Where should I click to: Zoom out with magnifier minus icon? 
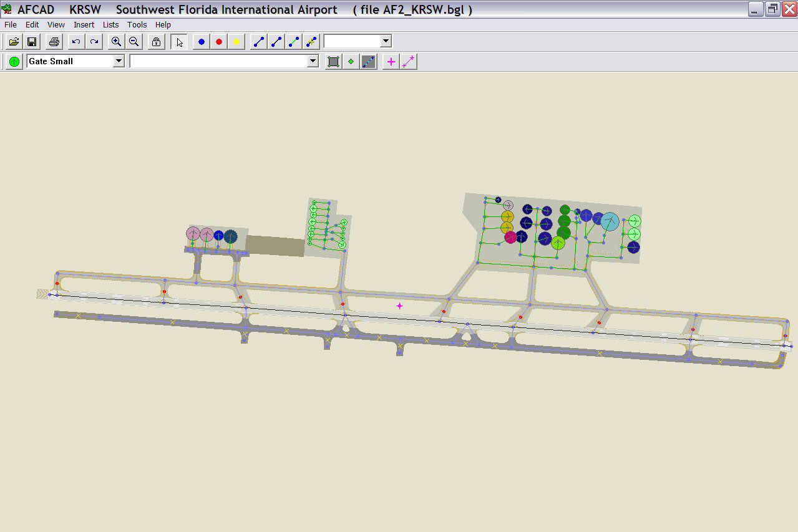(x=134, y=42)
